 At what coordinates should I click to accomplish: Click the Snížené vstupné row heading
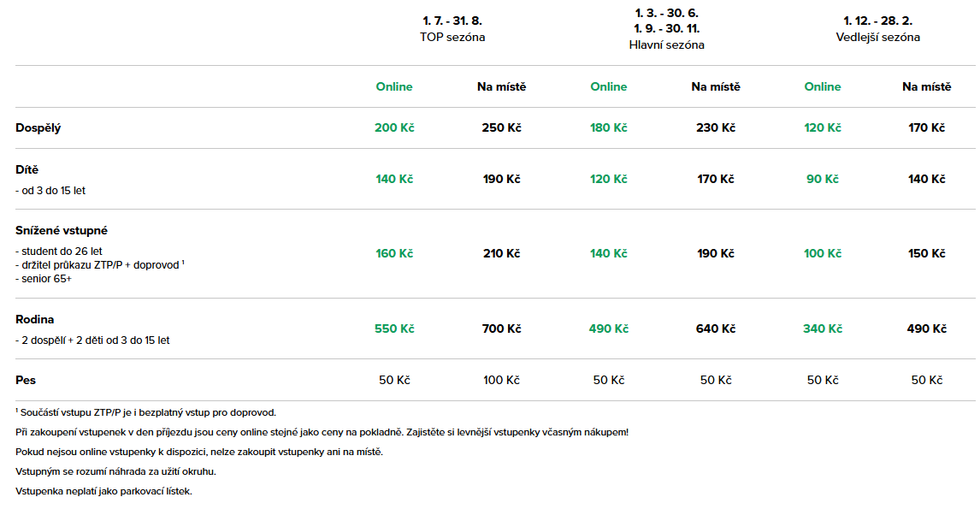tap(62, 230)
